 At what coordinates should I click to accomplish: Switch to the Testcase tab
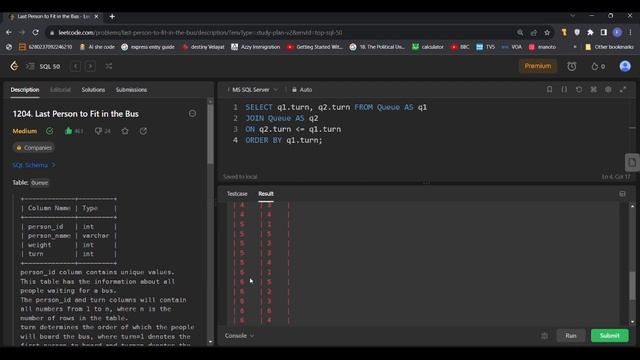pyautogui.click(x=237, y=193)
